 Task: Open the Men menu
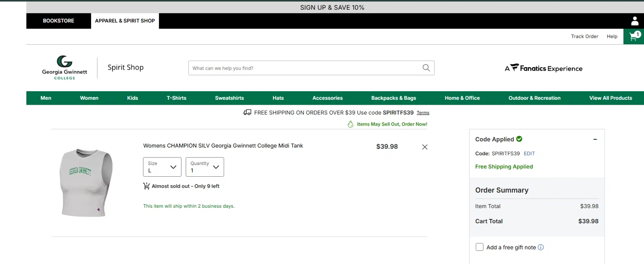pos(46,98)
